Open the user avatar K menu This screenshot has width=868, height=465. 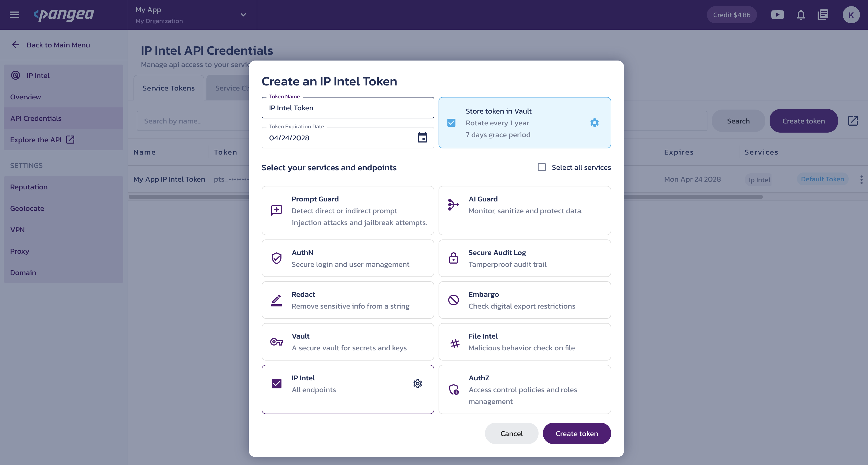click(851, 15)
